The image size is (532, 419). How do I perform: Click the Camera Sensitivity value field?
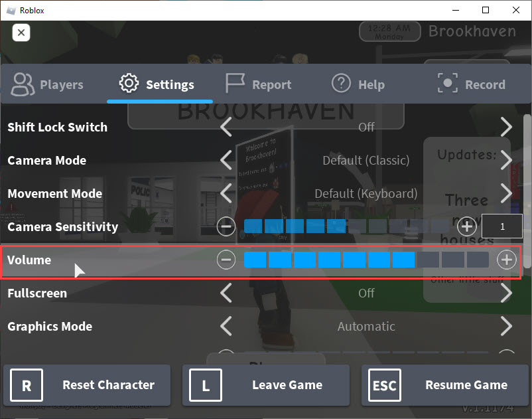coord(502,226)
